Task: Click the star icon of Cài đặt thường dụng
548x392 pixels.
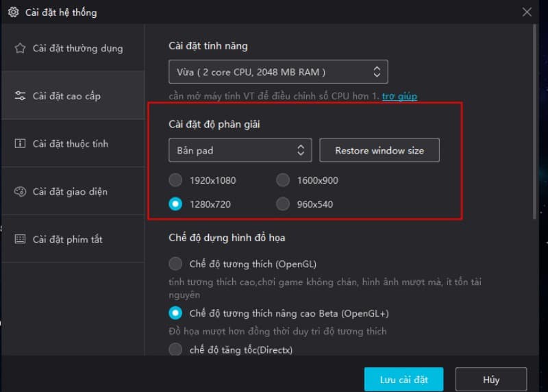Action: [20, 48]
